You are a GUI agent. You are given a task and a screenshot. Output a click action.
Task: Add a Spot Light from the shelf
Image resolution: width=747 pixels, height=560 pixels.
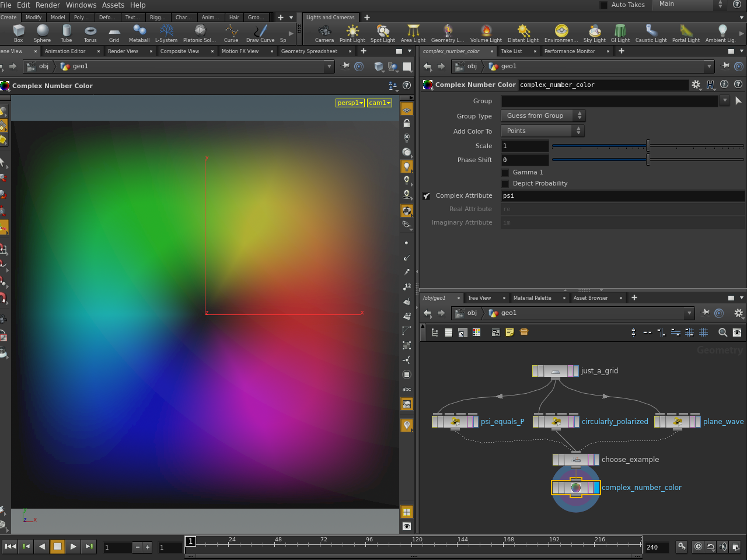coord(383,33)
